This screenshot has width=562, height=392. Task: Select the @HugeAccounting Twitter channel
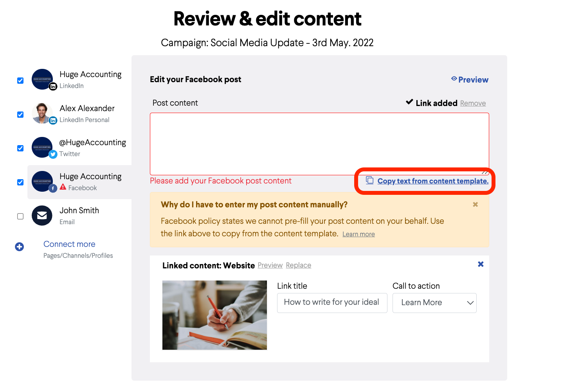pyautogui.click(x=79, y=147)
